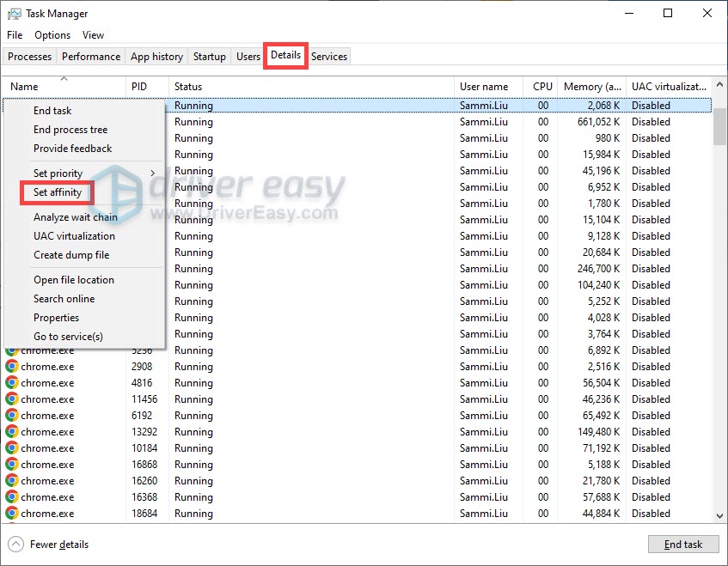Click the End task button
Image resolution: width=728 pixels, height=566 pixels.
point(683,544)
